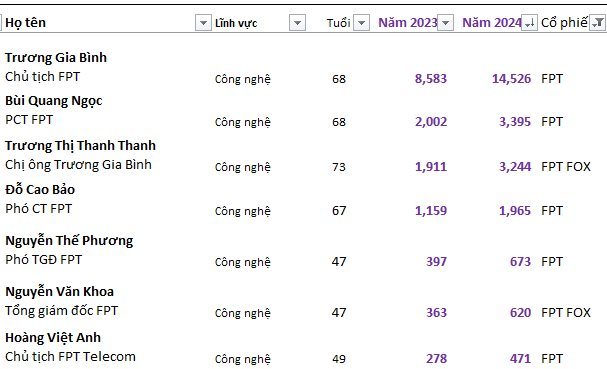Open the Cổ phiếu active filter button
This screenshot has height=369, width=607.
pos(597,23)
